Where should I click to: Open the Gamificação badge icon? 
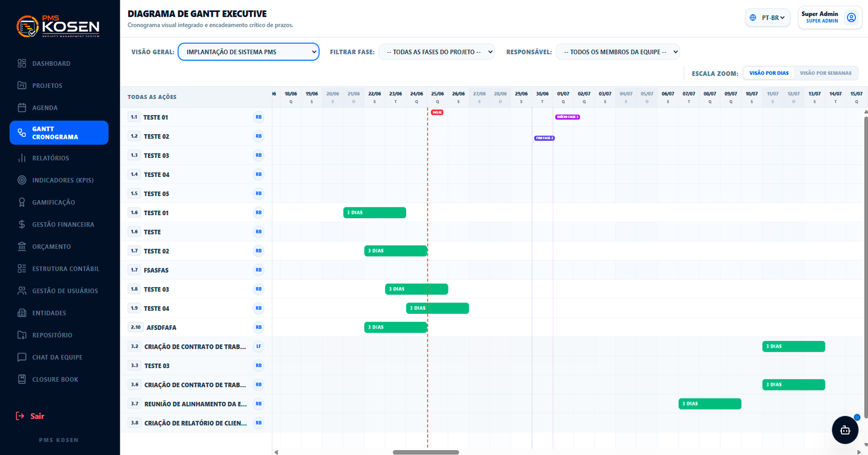tap(22, 202)
